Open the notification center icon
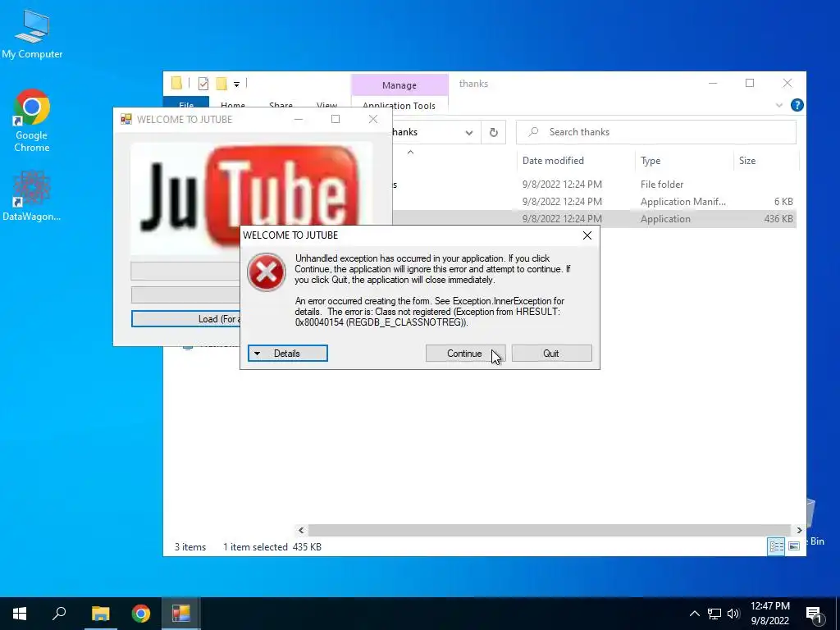Image resolution: width=840 pixels, height=630 pixels. (814, 614)
